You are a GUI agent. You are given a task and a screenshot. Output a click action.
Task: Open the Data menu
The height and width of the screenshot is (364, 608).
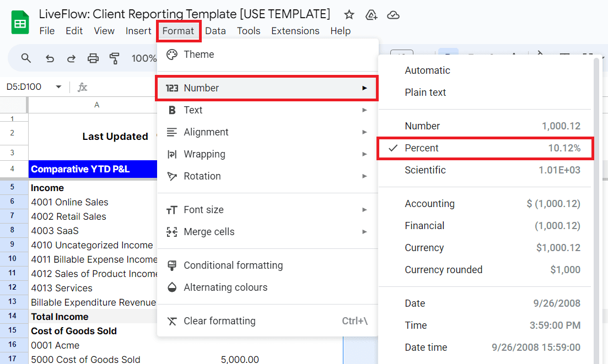[216, 31]
